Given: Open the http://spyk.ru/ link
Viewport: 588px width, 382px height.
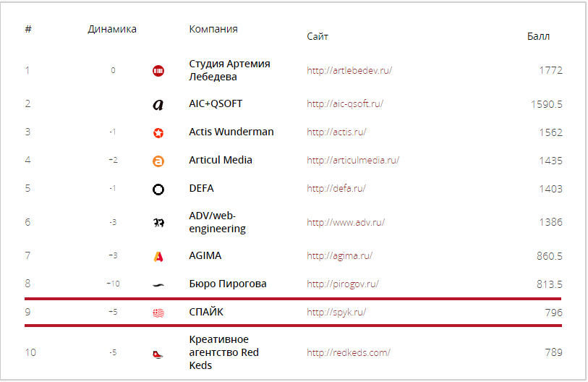Looking at the screenshot, I should coord(336,313).
